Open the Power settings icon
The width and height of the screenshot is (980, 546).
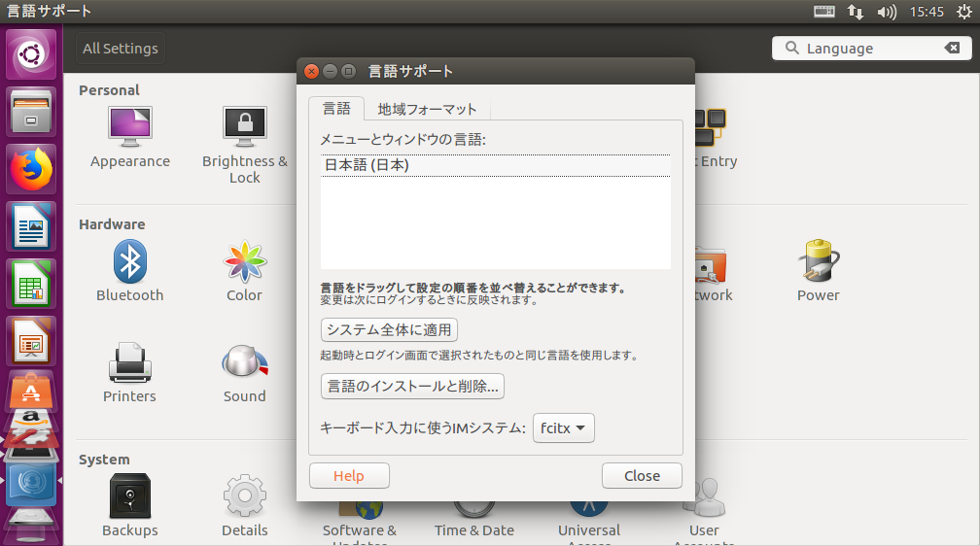819,261
